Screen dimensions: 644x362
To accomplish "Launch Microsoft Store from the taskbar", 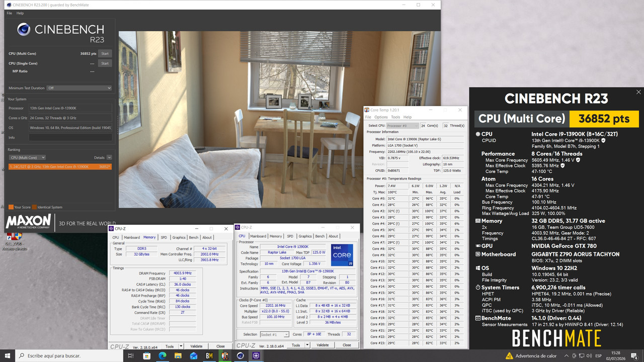I will (x=146, y=355).
